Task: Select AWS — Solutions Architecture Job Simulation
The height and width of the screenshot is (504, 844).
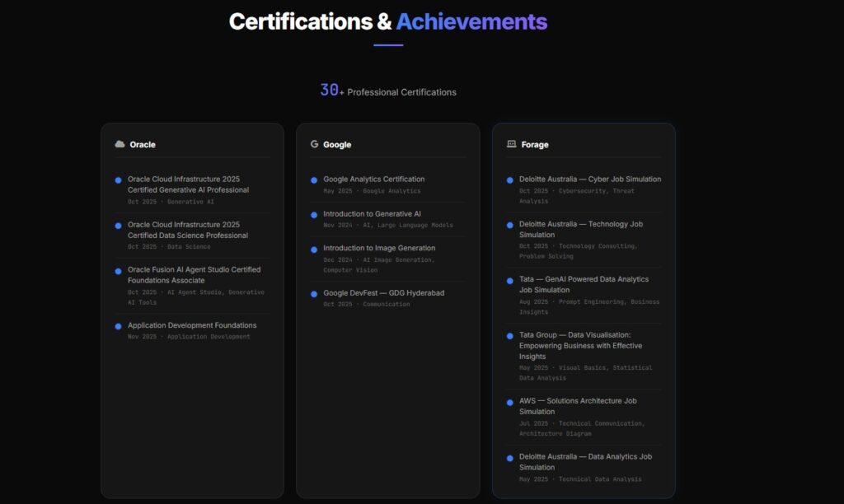Action: (x=584, y=417)
